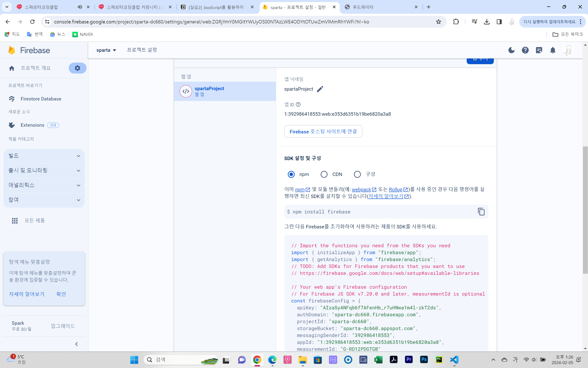
Task: Open the release notes feedback icon
Action: [539, 50]
